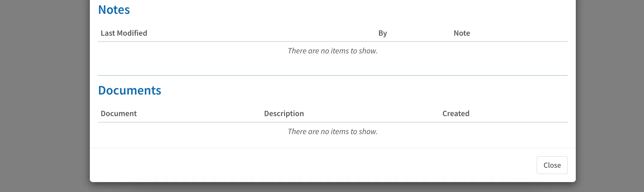Click the empty Documents table message
This screenshot has height=192, width=644.
pyautogui.click(x=333, y=132)
